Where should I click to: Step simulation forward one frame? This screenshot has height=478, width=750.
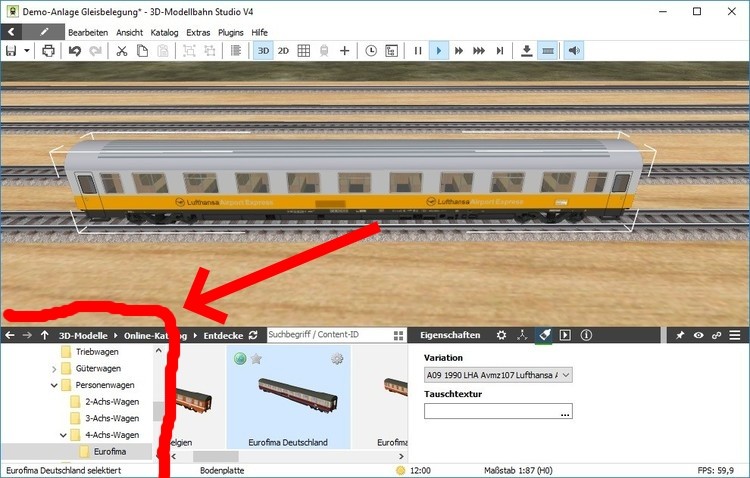click(x=500, y=51)
